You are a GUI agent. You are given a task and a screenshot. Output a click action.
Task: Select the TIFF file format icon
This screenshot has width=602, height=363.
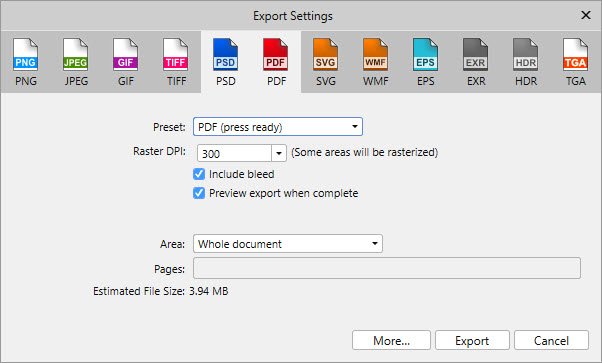coord(176,61)
